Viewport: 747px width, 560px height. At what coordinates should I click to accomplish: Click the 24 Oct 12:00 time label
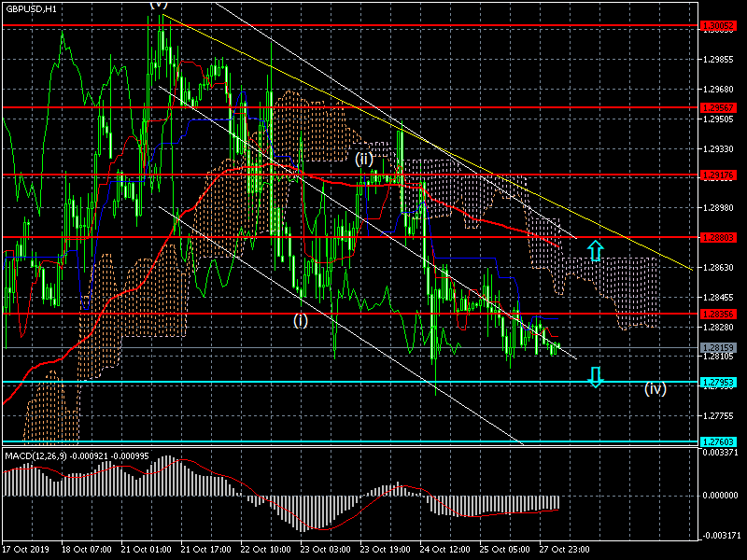pyautogui.click(x=444, y=550)
